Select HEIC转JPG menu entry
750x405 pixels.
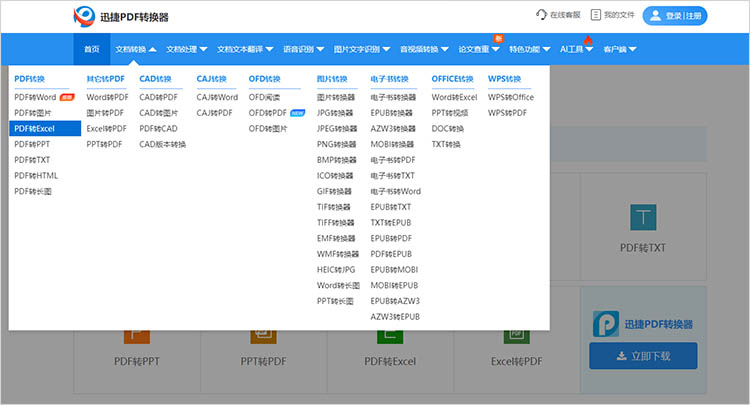336,270
